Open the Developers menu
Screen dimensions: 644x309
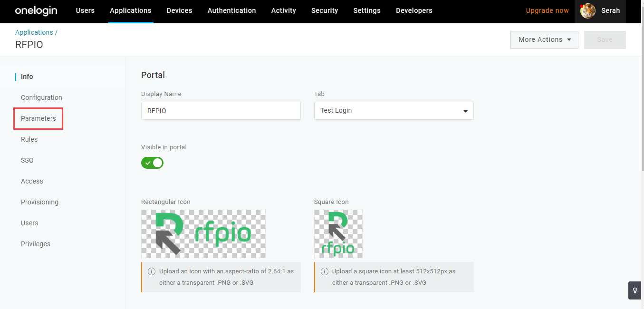click(414, 10)
